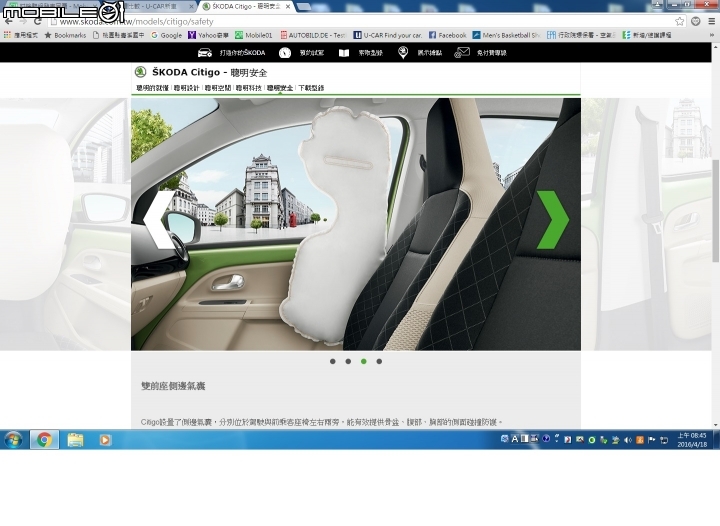Reload the page with refresh icon
This screenshot has width=720, height=526.
pos(38,21)
